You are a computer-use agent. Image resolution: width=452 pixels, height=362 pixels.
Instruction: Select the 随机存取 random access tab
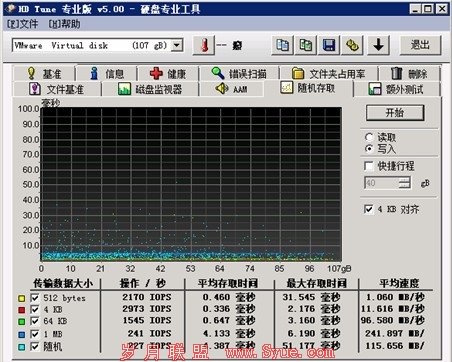click(x=308, y=88)
